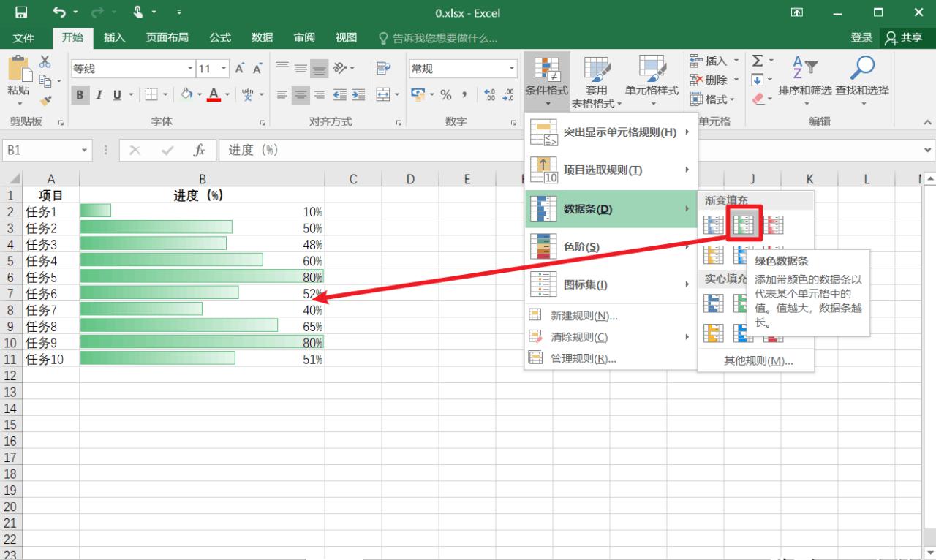Toggle align text right

[x=320, y=94]
